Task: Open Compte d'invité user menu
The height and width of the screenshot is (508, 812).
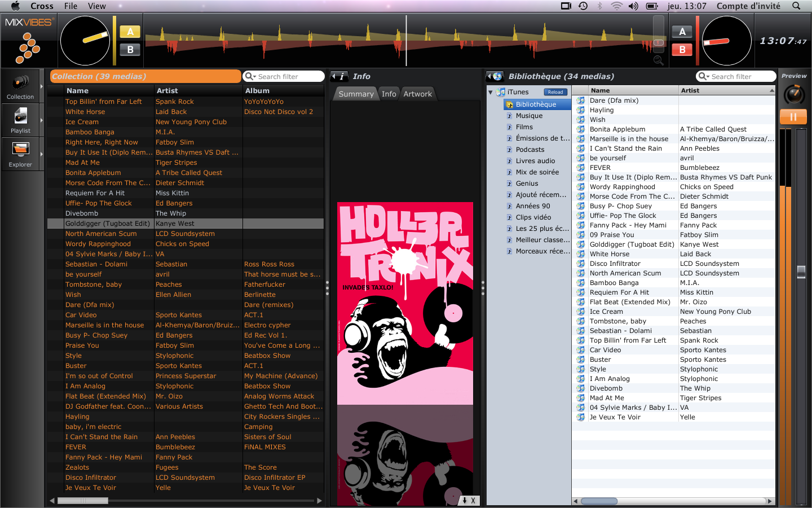Action: 748,6
